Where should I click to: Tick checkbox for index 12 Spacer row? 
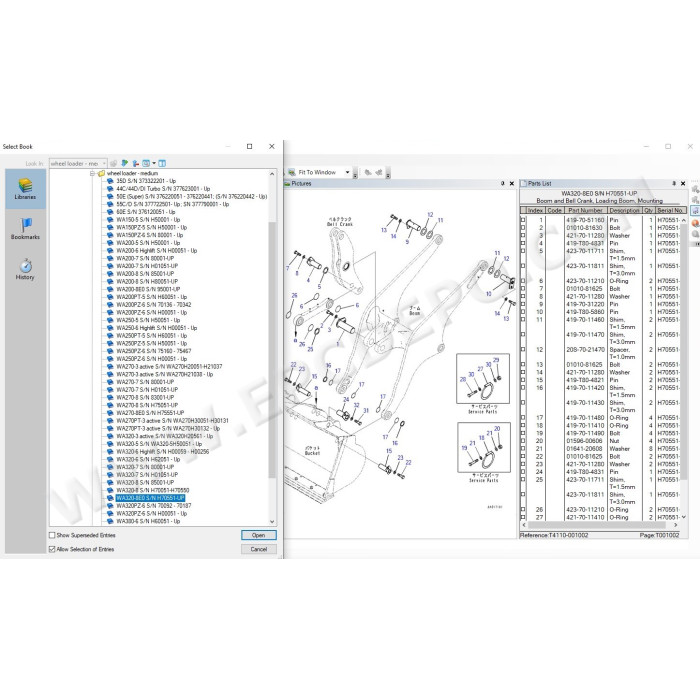[x=523, y=350]
